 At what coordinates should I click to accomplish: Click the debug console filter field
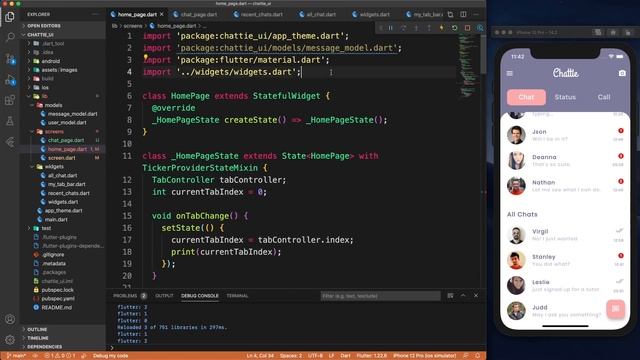tap(380, 296)
